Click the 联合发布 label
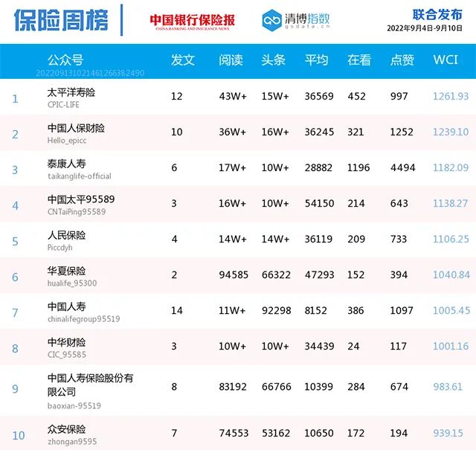Viewport: 476px width, 450px height. [x=437, y=15]
